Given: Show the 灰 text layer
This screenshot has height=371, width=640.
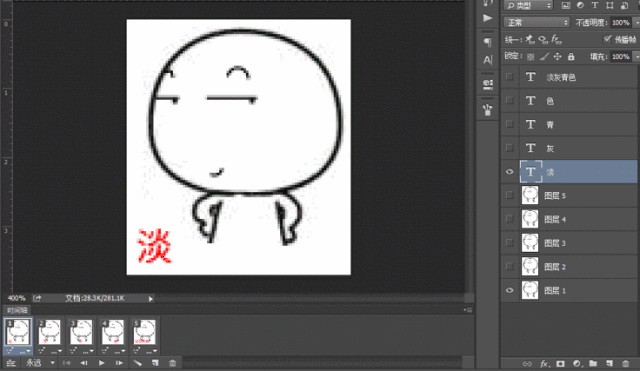Looking at the screenshot, I should 509,148.
